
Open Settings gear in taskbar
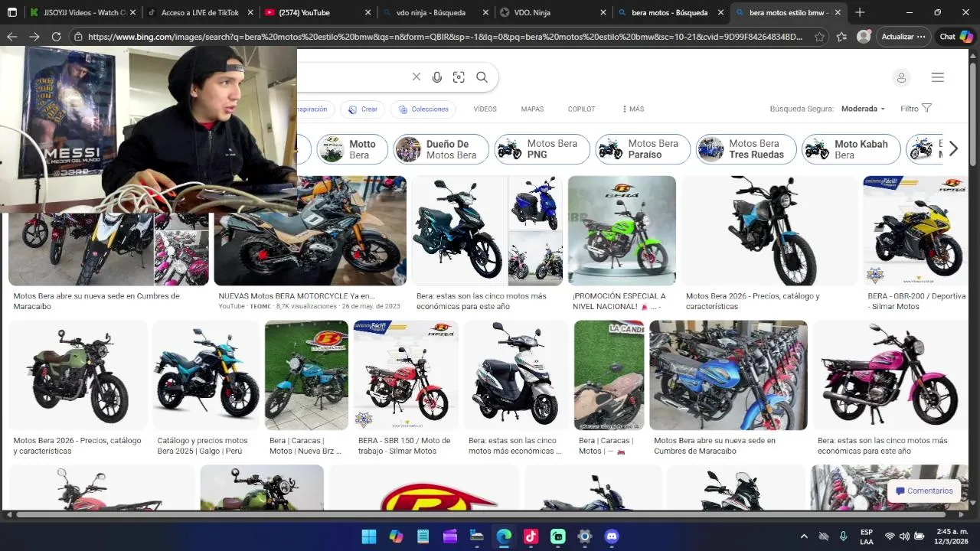585,536
